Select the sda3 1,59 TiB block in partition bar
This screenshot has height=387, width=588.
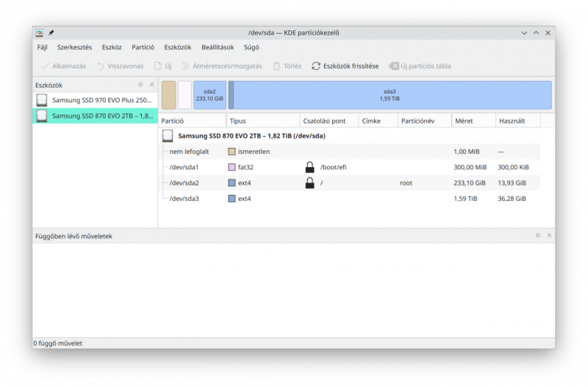pos(390,95)
